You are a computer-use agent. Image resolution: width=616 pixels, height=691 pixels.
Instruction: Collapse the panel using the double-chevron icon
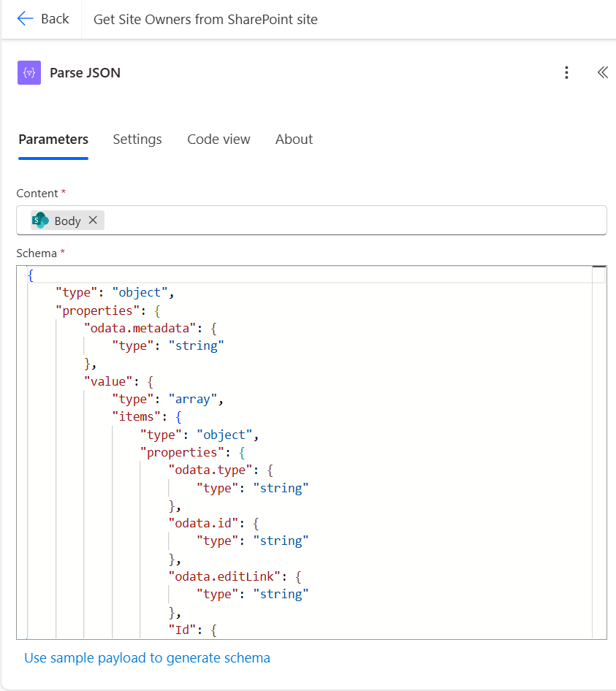coord(602,72)
